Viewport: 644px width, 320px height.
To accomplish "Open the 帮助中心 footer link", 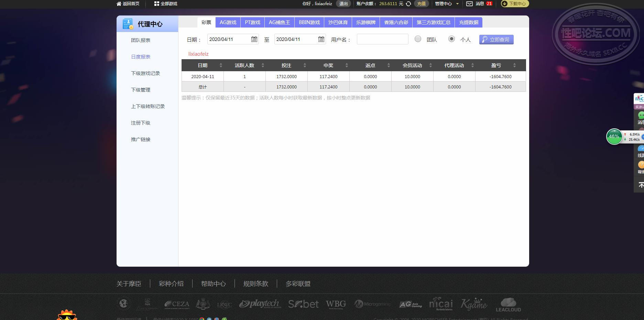I will (214, 284).
